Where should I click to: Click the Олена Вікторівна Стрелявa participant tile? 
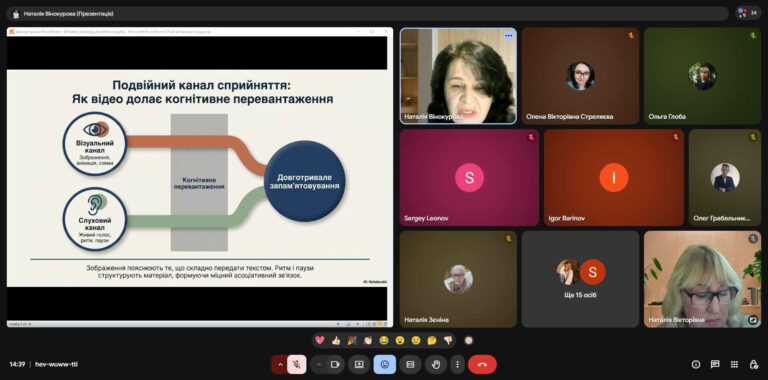pos(580,76)
